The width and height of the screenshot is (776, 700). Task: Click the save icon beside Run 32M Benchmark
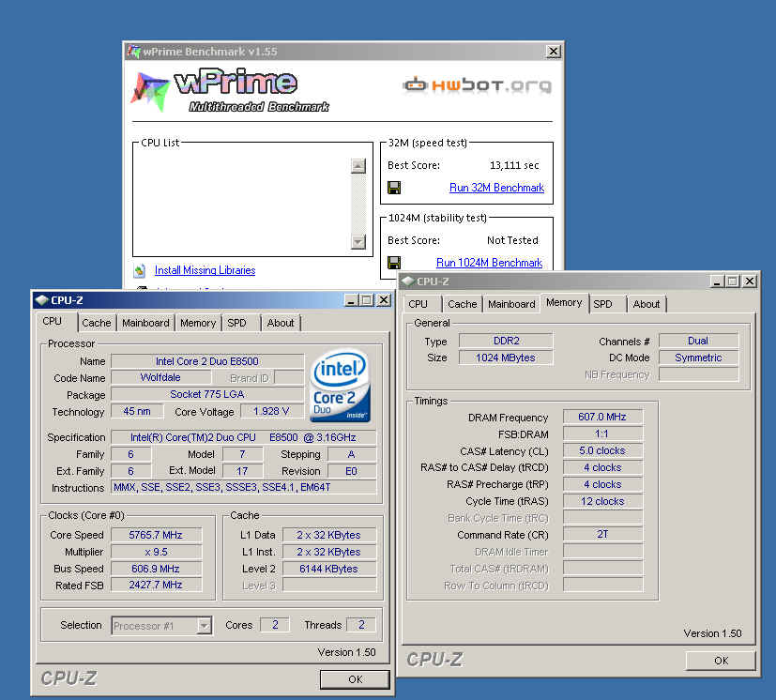pos(394,188)
